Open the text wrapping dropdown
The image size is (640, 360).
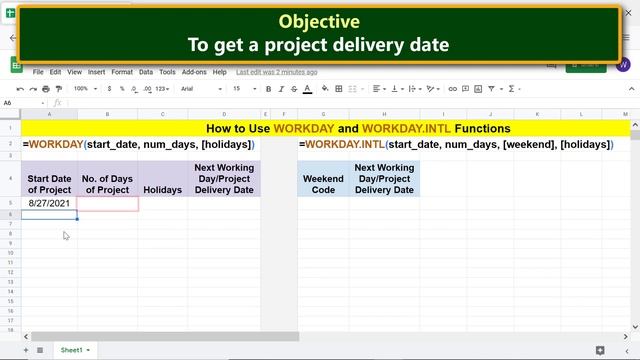[415, 89]
